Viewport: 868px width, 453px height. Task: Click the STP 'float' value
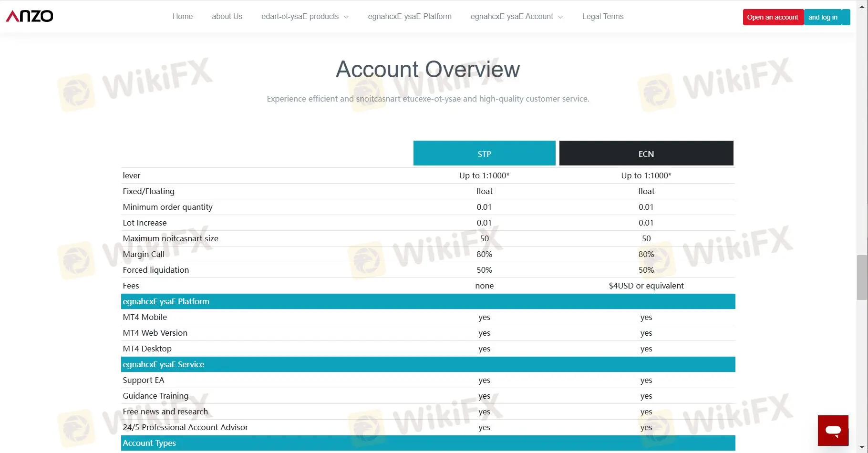(x=485, y=191)
